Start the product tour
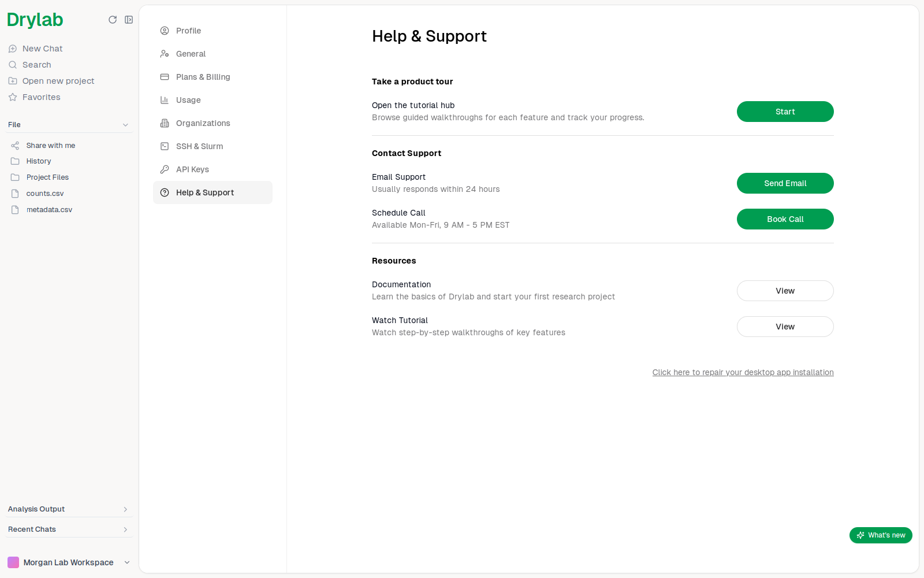This screenshot has height=578, width=924. 785,112
